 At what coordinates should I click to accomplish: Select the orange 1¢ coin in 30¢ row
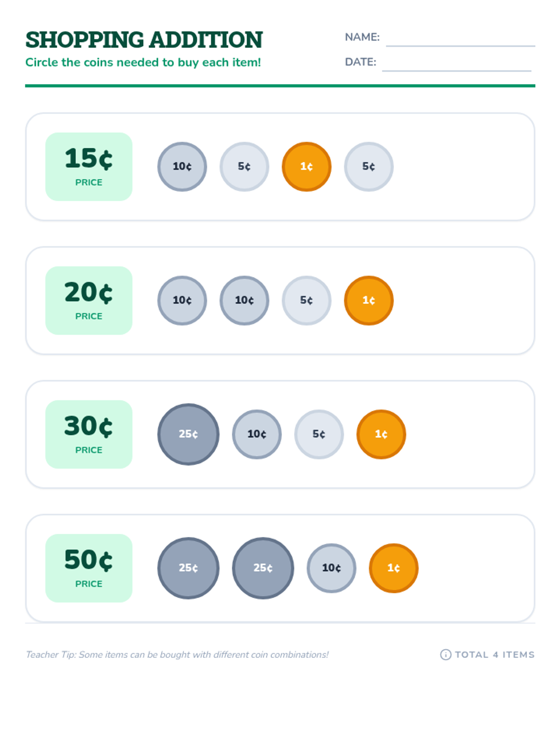point(381,434)
